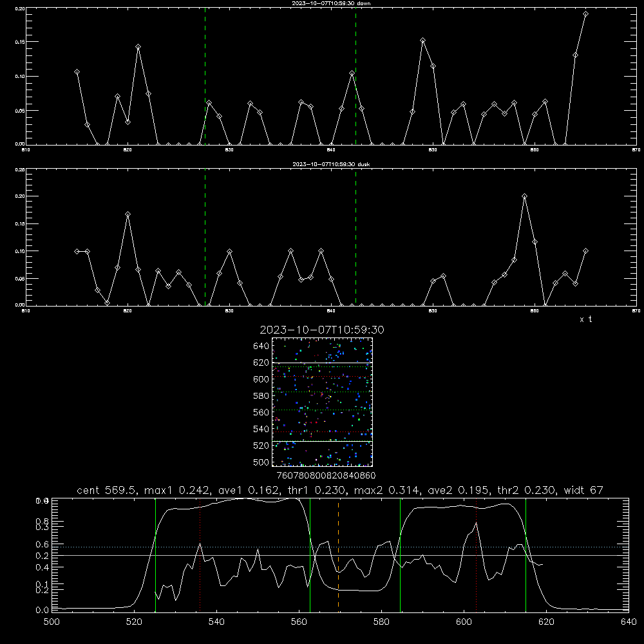Click the orange dashed center line in bottom plot

(x=339, y=555)
